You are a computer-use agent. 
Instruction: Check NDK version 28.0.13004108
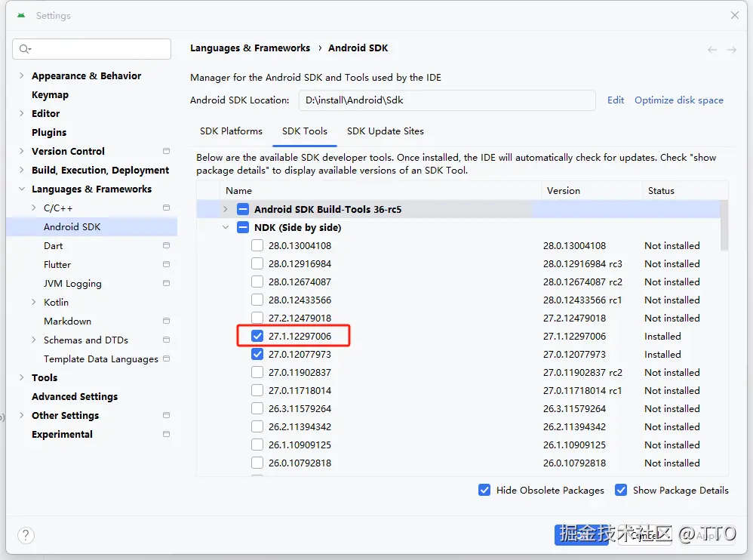point(257,245)
